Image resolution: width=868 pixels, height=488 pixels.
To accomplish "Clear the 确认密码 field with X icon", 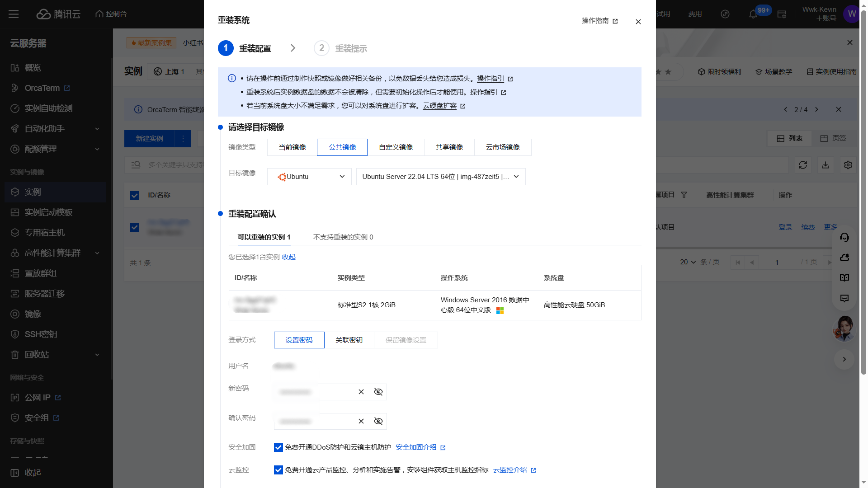I will pyautogui.click(x=361, y=421).
